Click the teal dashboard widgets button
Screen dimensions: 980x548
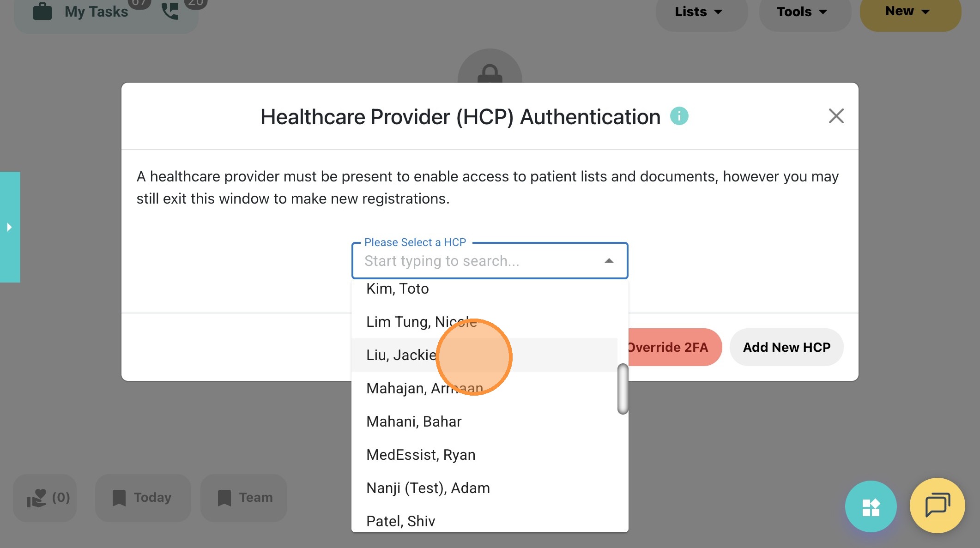click(871, 506)
